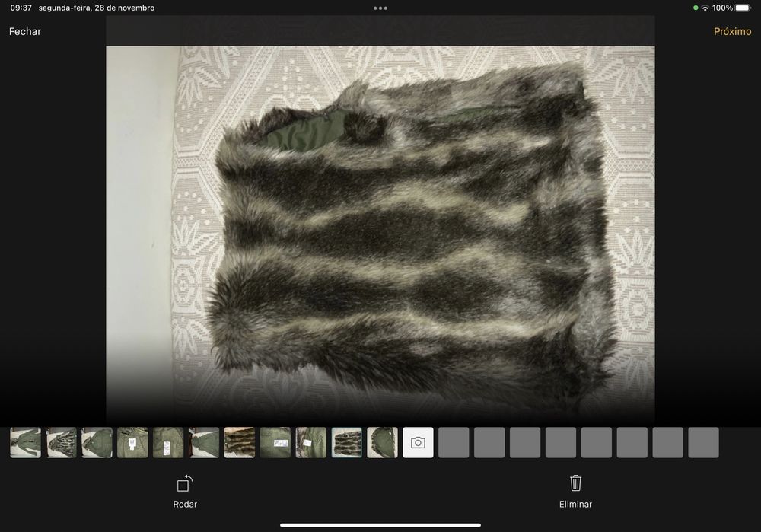761x532 pixels.
Task: Select fourth thumbnail with small white tag
Action: [x=132, y=443]
